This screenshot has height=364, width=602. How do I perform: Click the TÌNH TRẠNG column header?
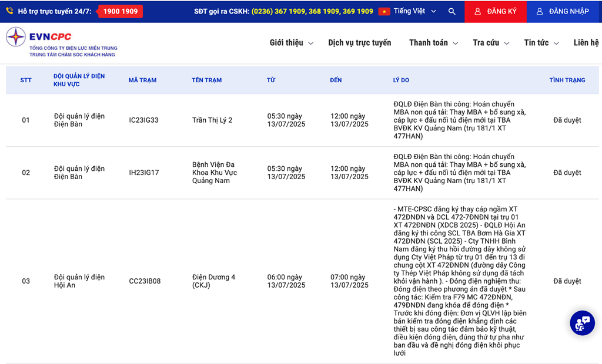(x=567, y=80)
